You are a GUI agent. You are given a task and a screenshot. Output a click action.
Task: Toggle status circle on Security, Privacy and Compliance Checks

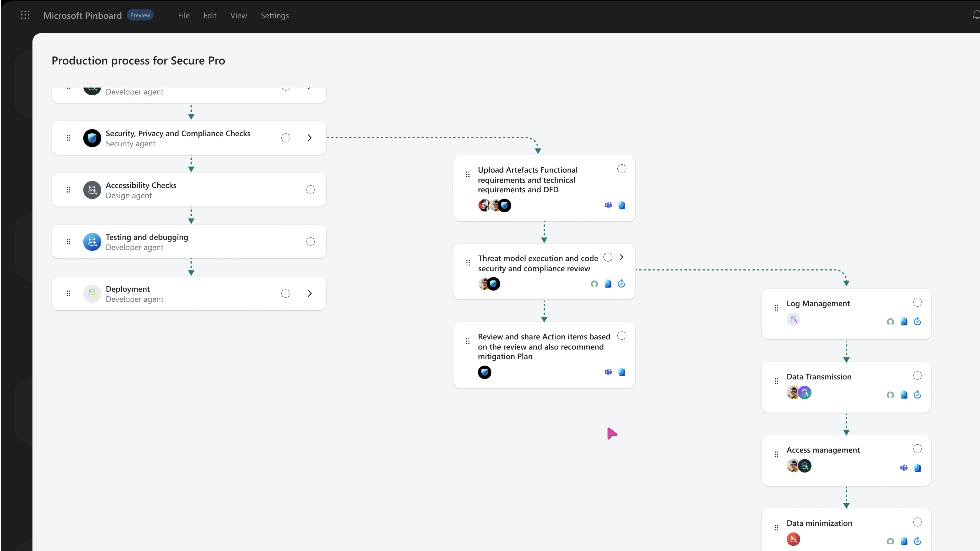pos(286,138)
